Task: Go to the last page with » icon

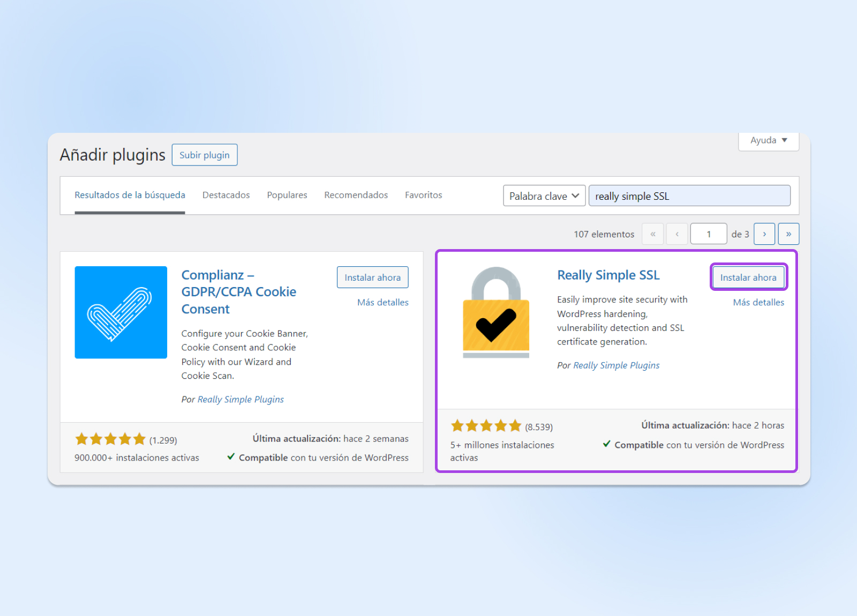Action: click(788, 234)
